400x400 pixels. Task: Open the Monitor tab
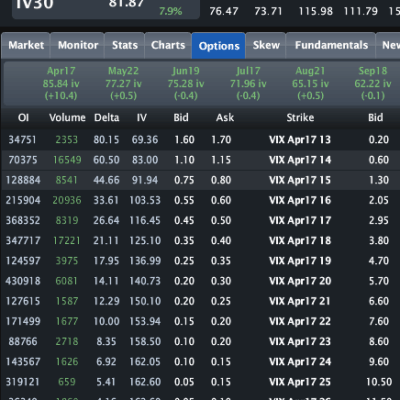[78, 45]
